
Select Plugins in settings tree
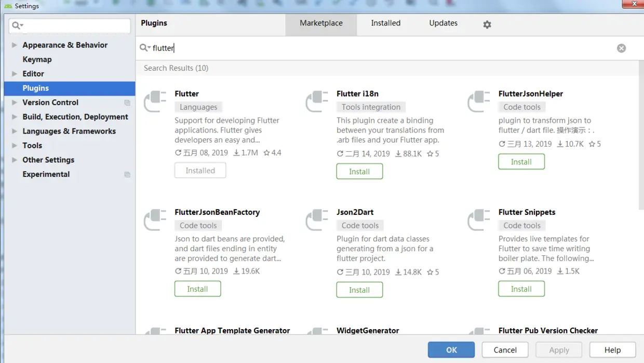point(70,88)
